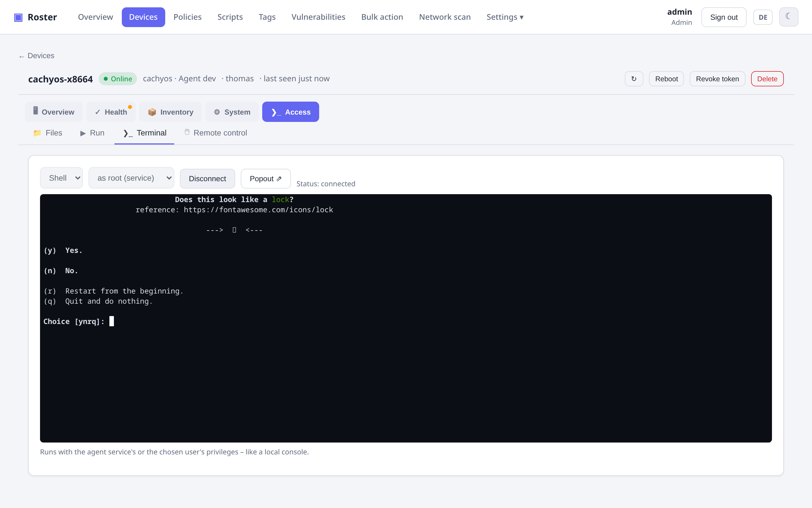Delete the cachyos-x8664 device

point(767,79)
